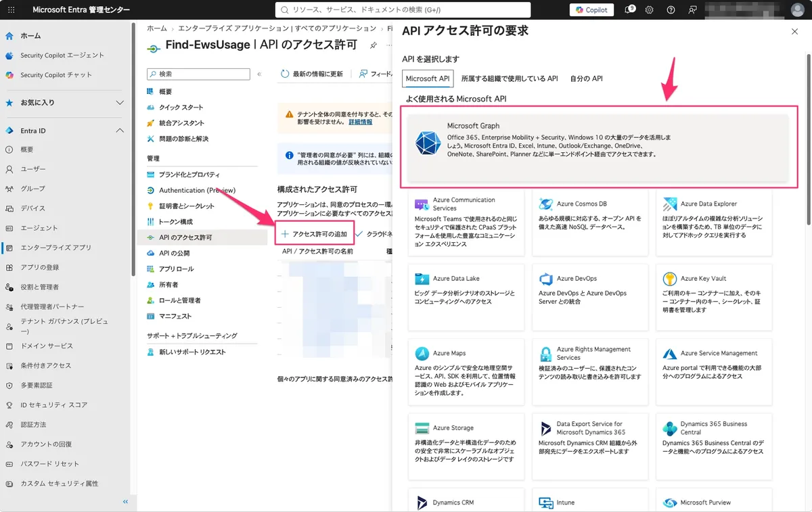Open 詳細情報 link in warning banner

coord(360,122)
